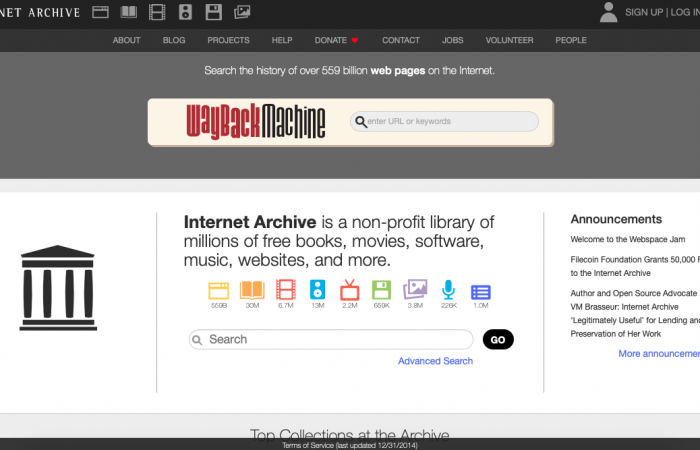The image size is (700, 450).
Task: Open the Web icon in top bar
Action: [x=100, y=12]
